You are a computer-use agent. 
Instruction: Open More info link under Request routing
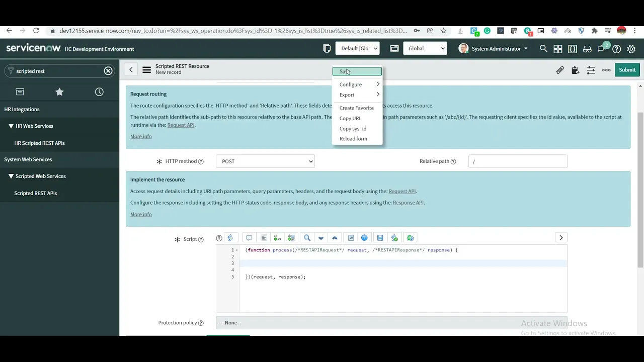pos(141,137)
